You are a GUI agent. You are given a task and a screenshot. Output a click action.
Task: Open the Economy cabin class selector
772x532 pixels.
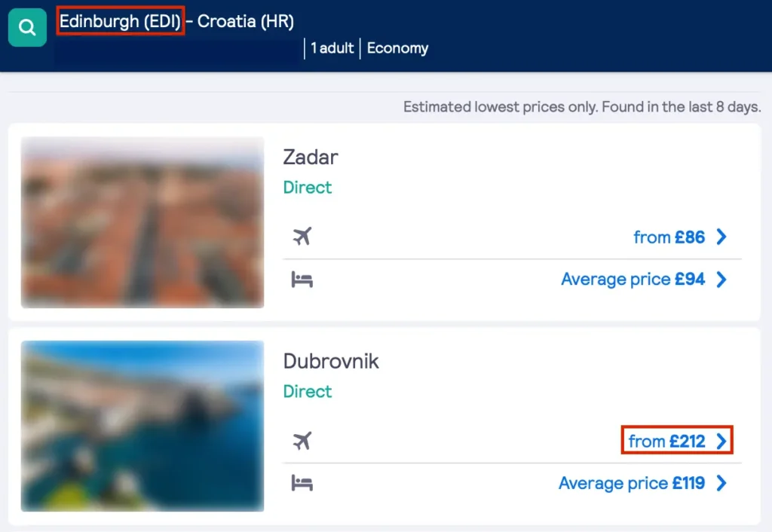click(397, 48)
